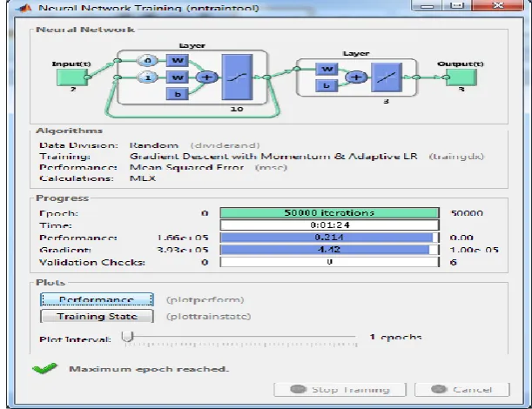Image resolution: width=532 pixels, height=409 pixels.
Task: Click the performance goal value 0.00
Action: tap(461, 238)
